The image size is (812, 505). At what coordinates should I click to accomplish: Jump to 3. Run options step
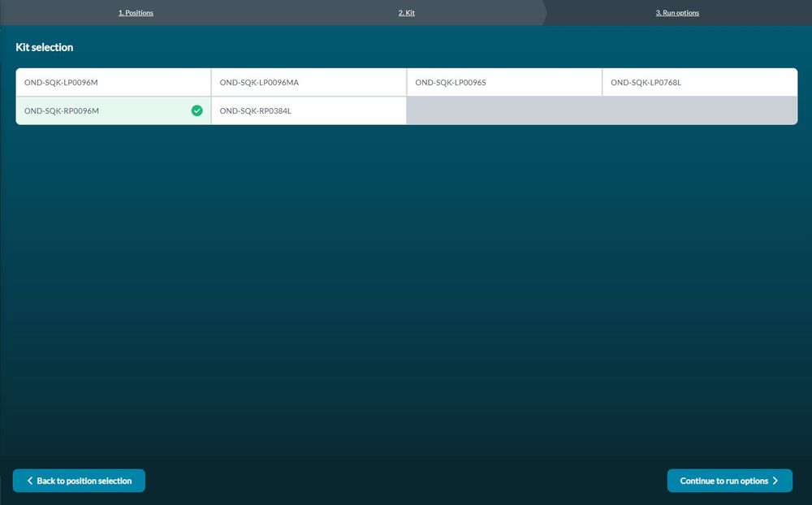(677, 12)
